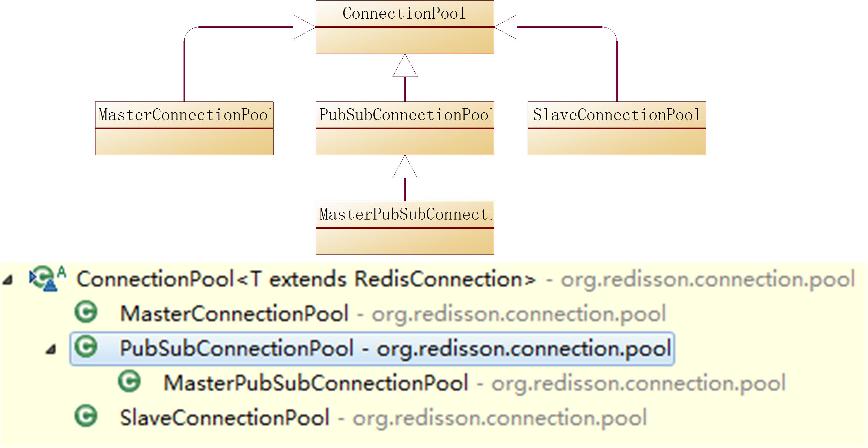The image size is (868, 448).
Task: Click the green class icon of SlaveConnectionPool
Action: coord(86,416)
